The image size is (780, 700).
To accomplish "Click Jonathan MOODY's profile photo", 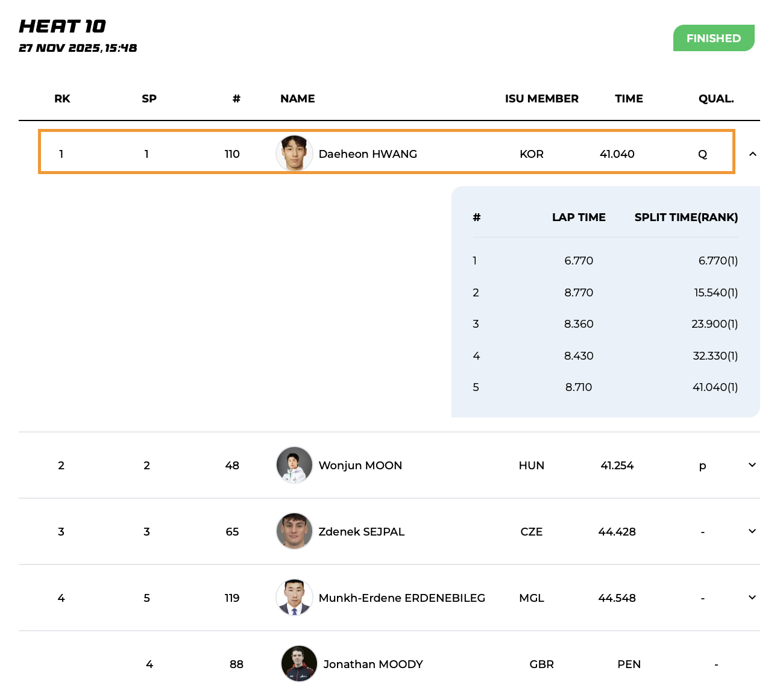I will pyautogui.click(x=299, y=664).
